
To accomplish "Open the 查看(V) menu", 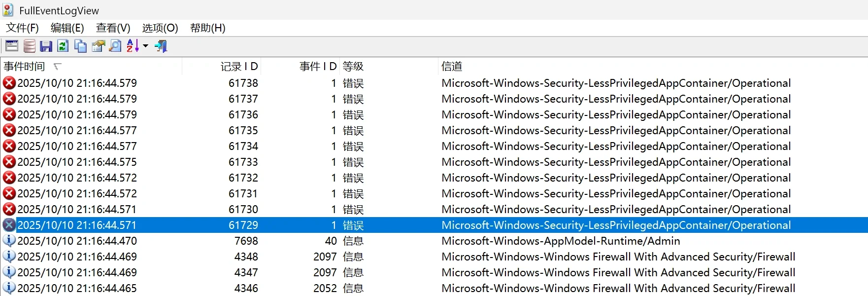I will (113, 28).
